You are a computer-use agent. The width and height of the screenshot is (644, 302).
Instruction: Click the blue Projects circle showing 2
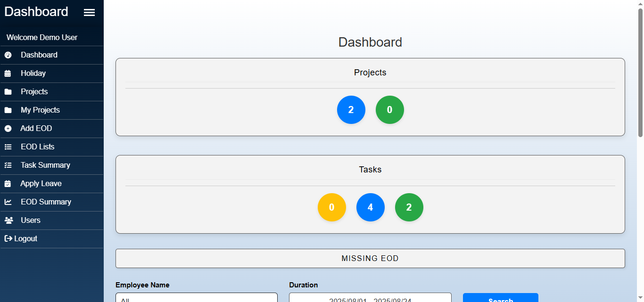351,110
